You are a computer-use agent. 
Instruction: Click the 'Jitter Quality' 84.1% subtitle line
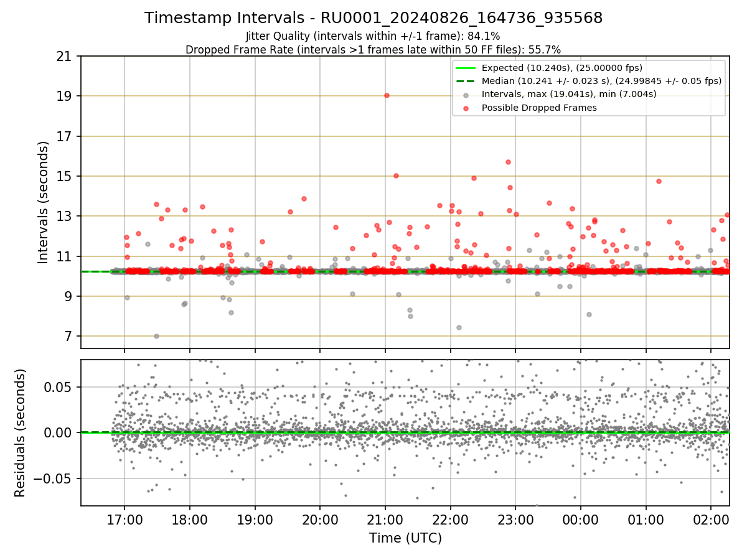(x=373, y=36)
